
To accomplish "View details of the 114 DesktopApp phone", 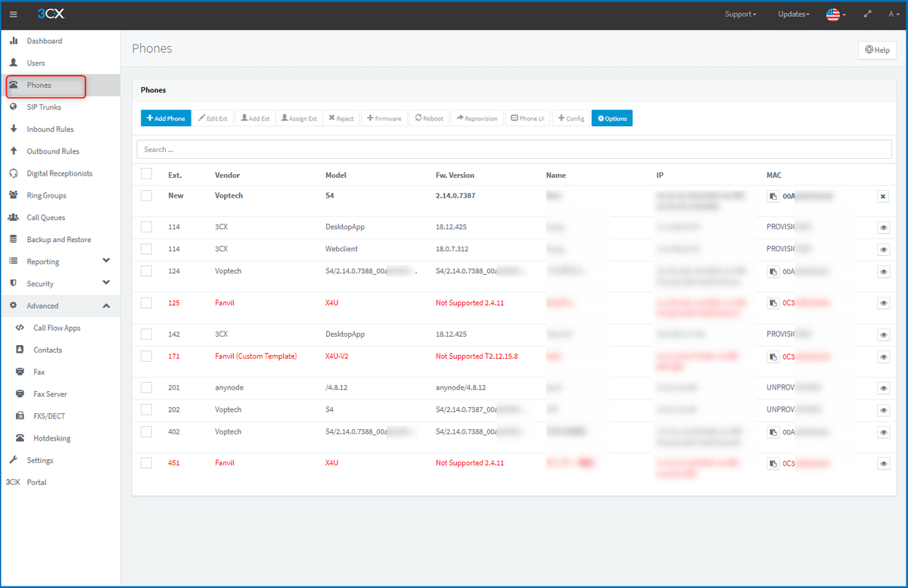I will [883, 227].
